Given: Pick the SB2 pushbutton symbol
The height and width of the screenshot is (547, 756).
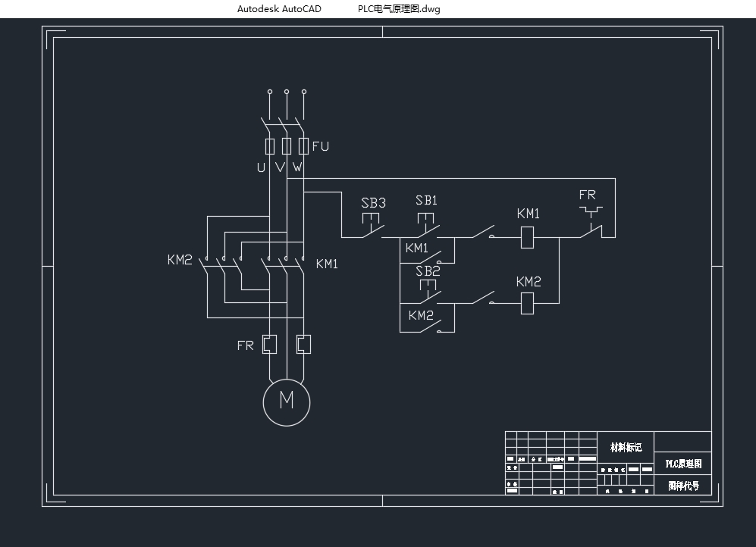Looking at the screenshot, I should (429, 292).
